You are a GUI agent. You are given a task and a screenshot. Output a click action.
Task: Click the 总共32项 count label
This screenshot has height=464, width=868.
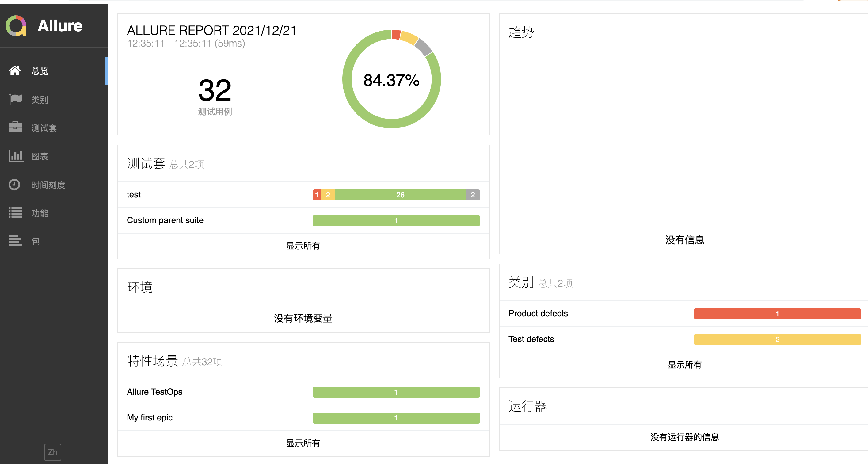202,362
